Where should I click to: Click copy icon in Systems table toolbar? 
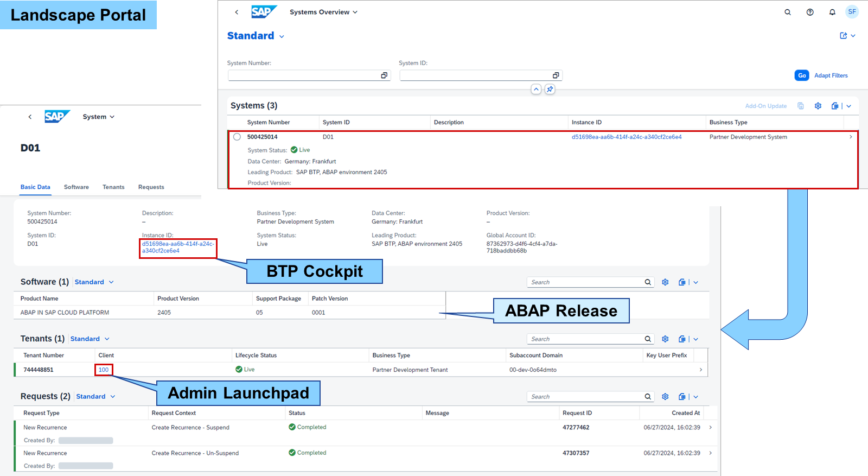[801, 106]
